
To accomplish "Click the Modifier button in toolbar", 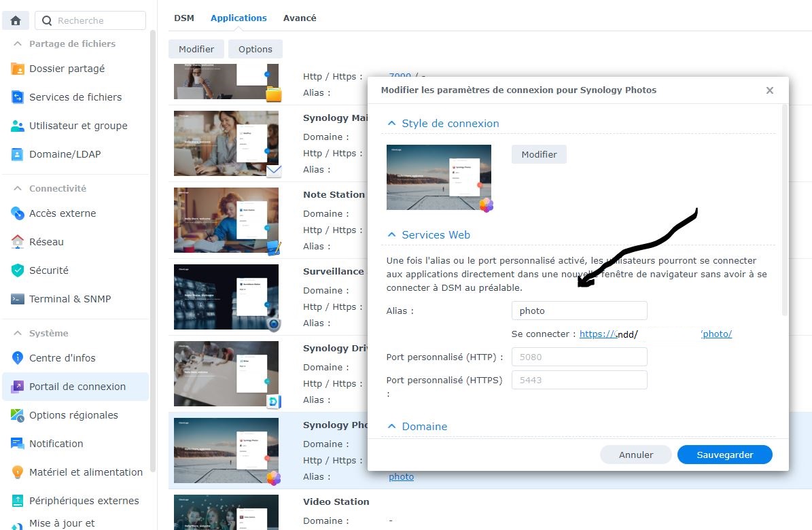I will (x=196, y=49).
